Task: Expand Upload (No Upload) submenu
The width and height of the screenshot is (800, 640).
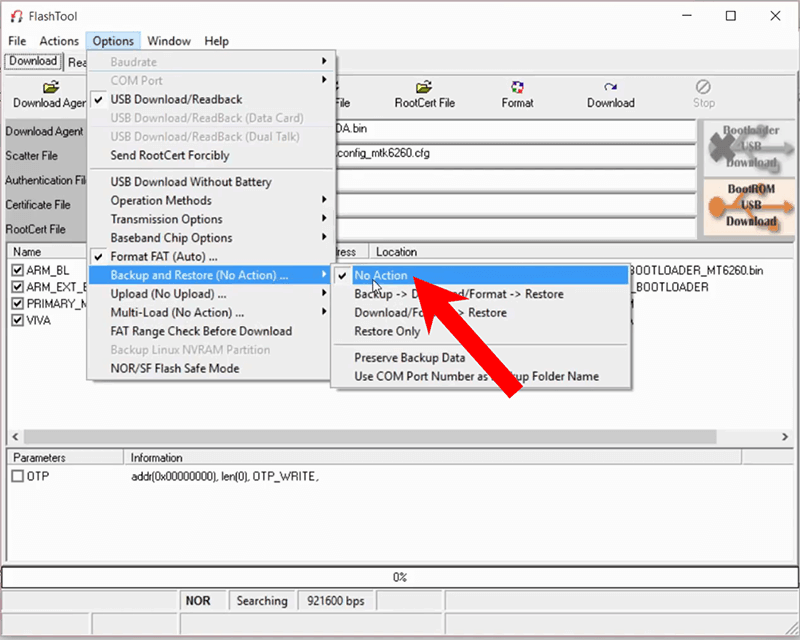Action: pyautogui.click(x=210, y=294)
